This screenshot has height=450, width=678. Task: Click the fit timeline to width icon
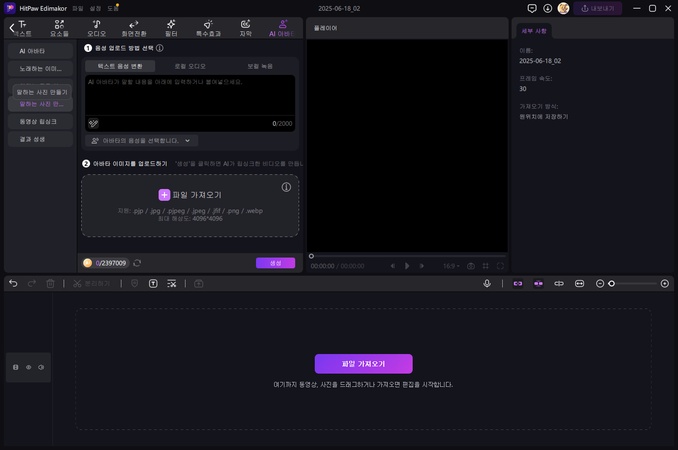(x=579, y=284)
